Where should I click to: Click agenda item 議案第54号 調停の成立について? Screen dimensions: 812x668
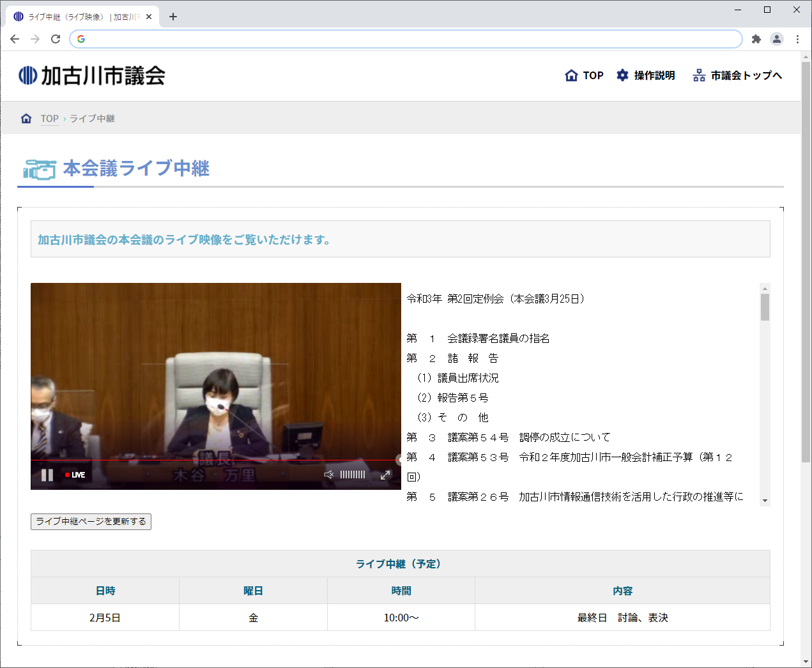click(x=529, y=437)
